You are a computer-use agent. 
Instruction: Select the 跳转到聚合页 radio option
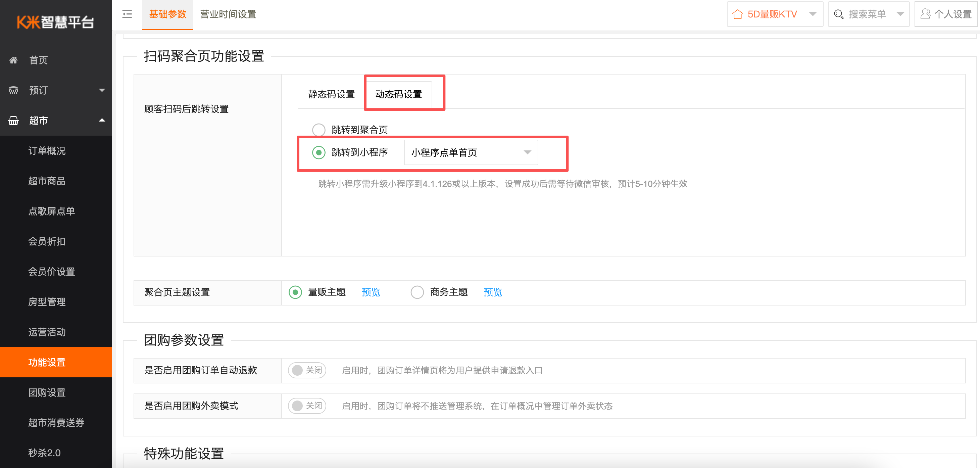(x=318, y=130)
